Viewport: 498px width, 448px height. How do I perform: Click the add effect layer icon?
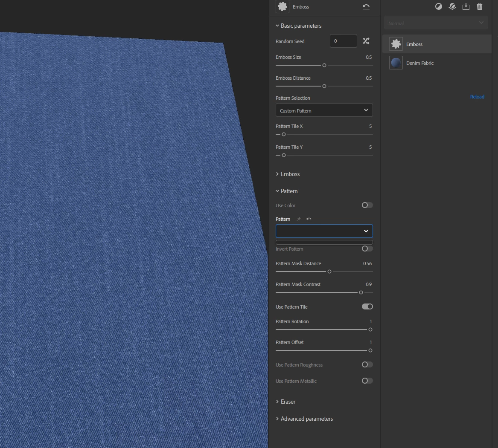(452, 6)
